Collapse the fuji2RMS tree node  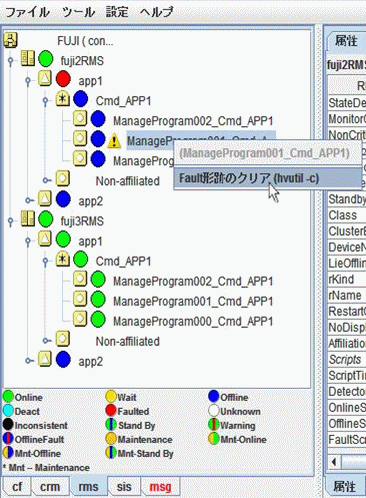11,61
